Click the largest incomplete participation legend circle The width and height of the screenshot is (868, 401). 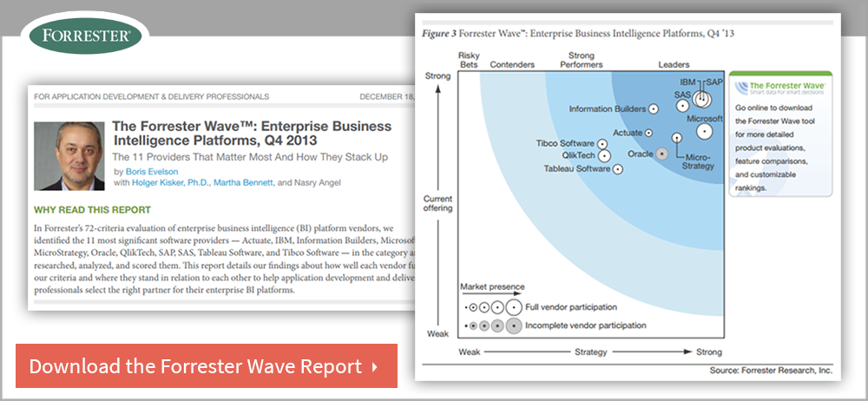click(x=514, y=325)
